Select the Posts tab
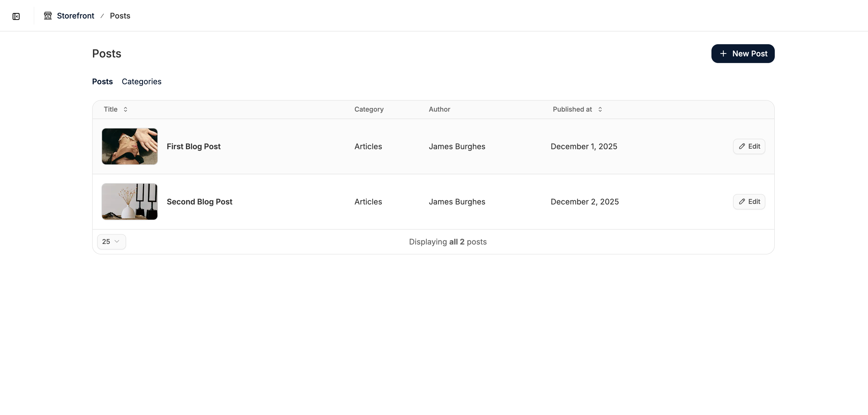Viewport: 868px width, 415px height. [x=102, y=82]
